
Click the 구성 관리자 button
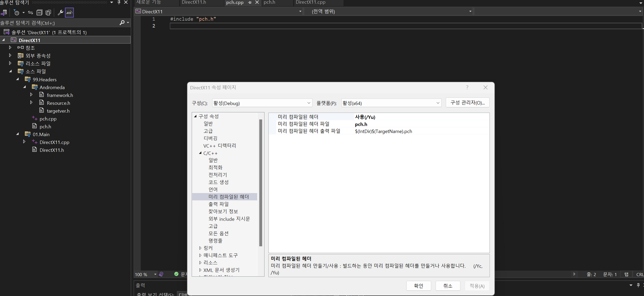468,103
